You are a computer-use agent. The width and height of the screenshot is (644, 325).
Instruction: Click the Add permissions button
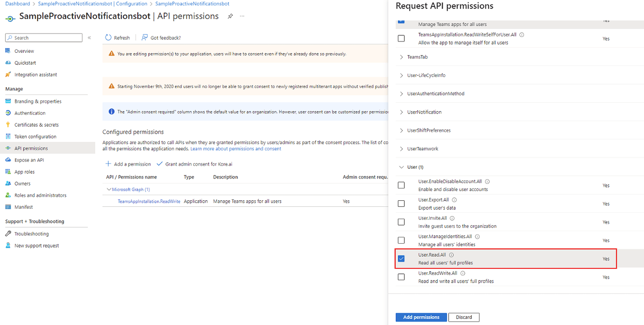point(420,317)
